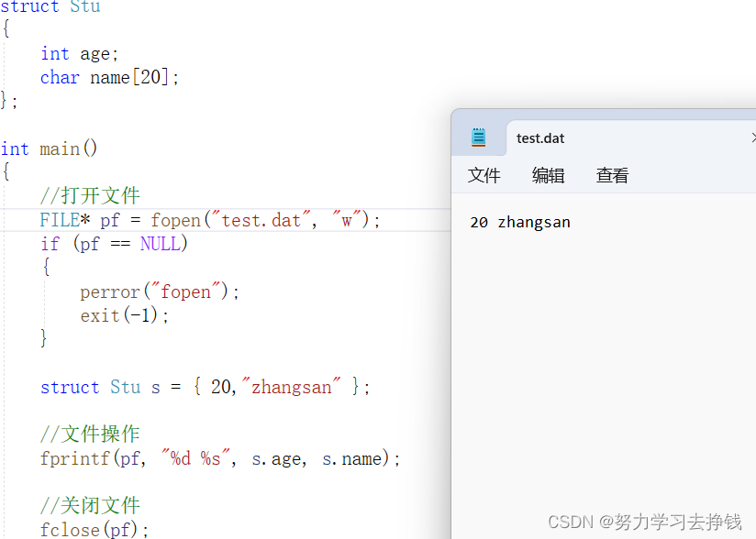Open the 编辑 menu in Notepad
Image resolution: width=756 pixels, height=539 pixels.
point(548,175)
